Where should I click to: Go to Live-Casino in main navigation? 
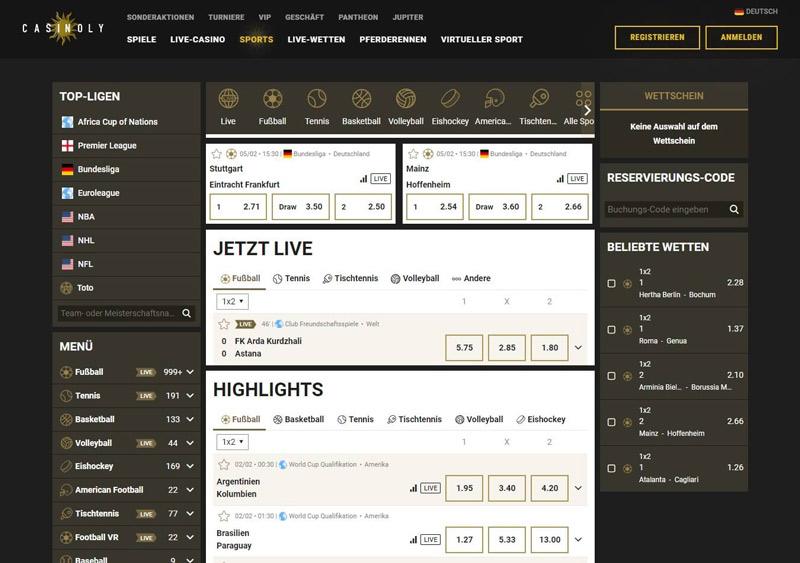tap(197, 39)
